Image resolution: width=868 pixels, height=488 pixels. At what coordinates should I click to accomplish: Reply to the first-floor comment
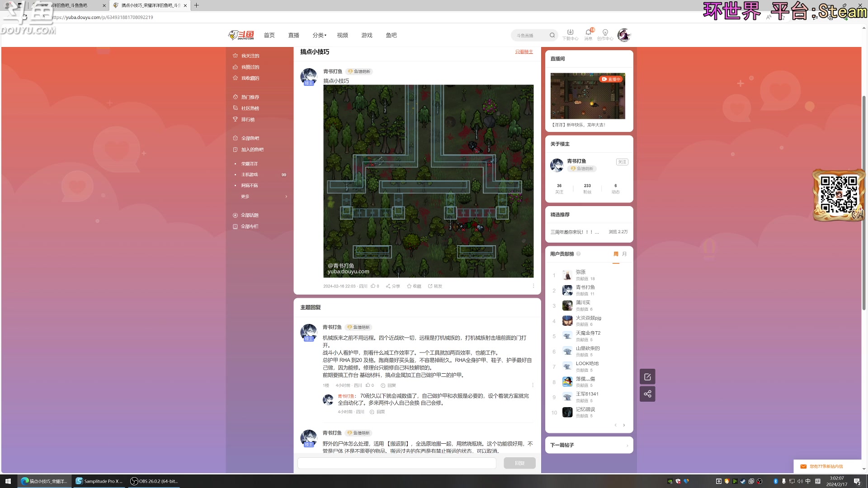pyautogui.click(x=388, y=385)
